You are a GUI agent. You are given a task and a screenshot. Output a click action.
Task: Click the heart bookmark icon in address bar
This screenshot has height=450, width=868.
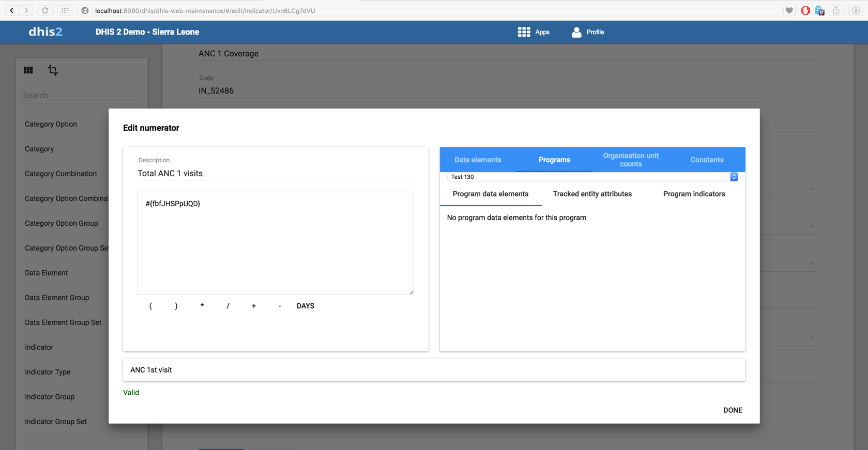tap(789, 10)
